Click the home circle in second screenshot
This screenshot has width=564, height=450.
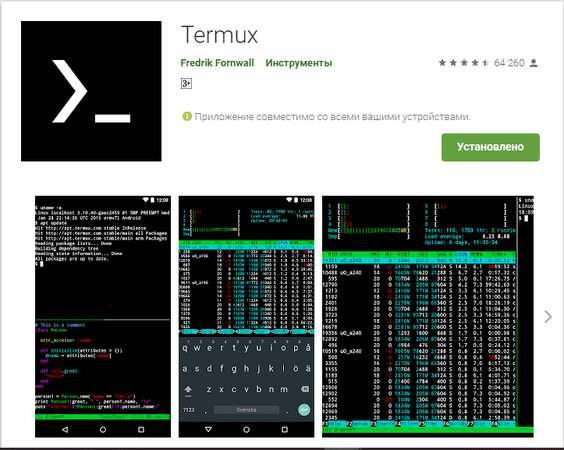pos(246,429)
